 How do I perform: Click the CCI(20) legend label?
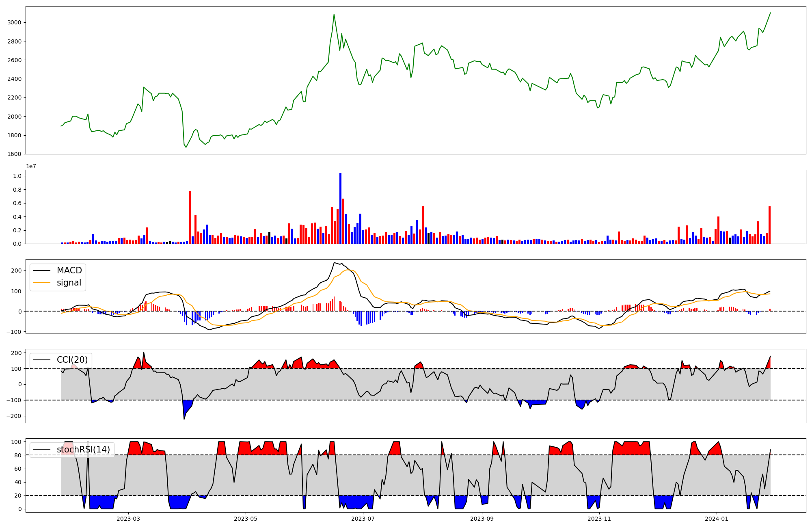[x=72, y=360]
